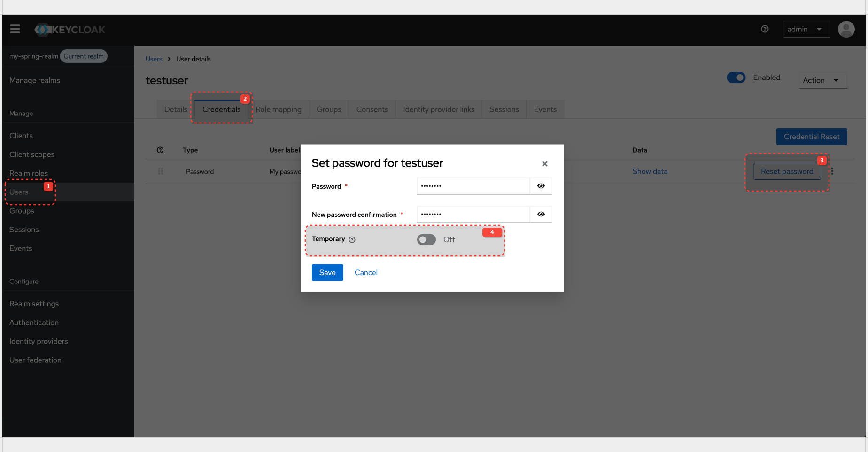Expand the admin account dropdown
The height and width of the screenshot is (452, 868).
(806, 29)
